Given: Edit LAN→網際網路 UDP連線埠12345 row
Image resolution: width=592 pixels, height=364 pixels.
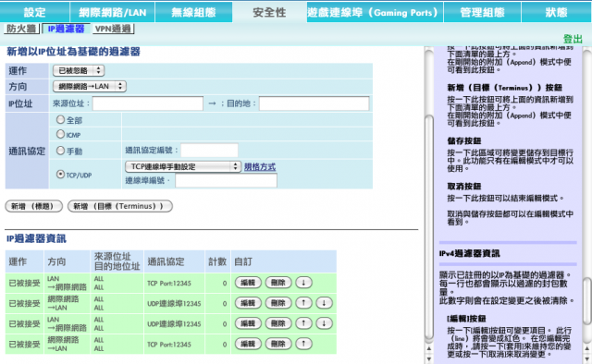Looking at the screenshot, I should click(248, 323).
